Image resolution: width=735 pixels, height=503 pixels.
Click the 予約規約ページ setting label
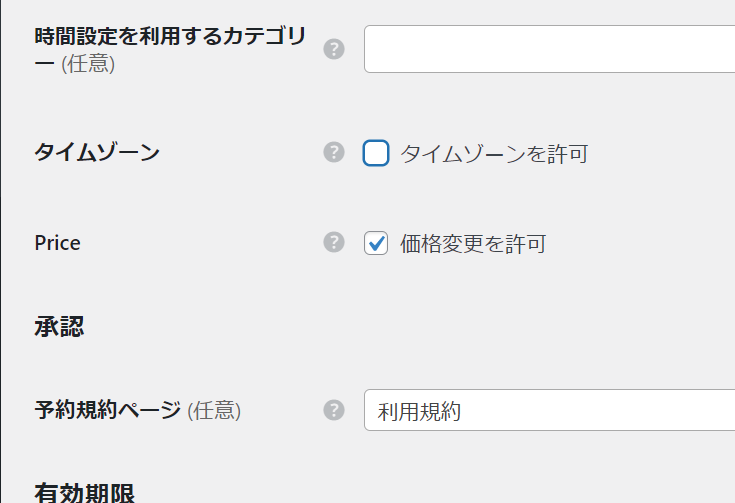point(107,410)
